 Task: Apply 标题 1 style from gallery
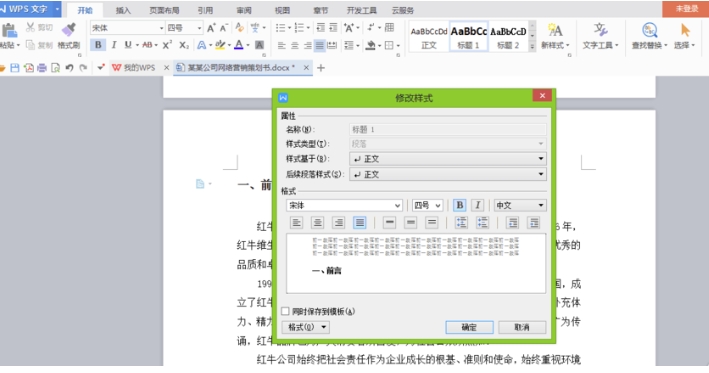pyautogui.click(x=468, y=36)
